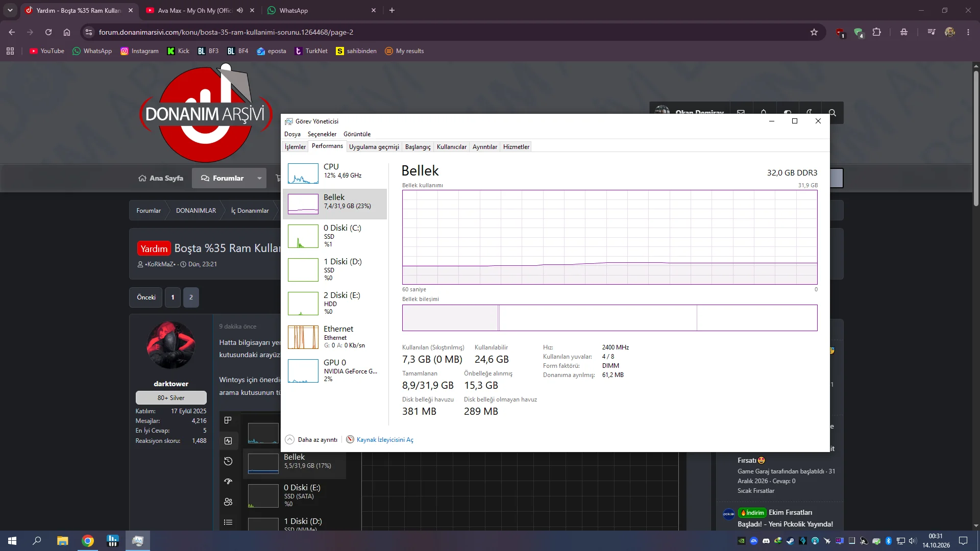Open the browser home page icon
The width and height of the screenshot is (980, 551).
67,32
